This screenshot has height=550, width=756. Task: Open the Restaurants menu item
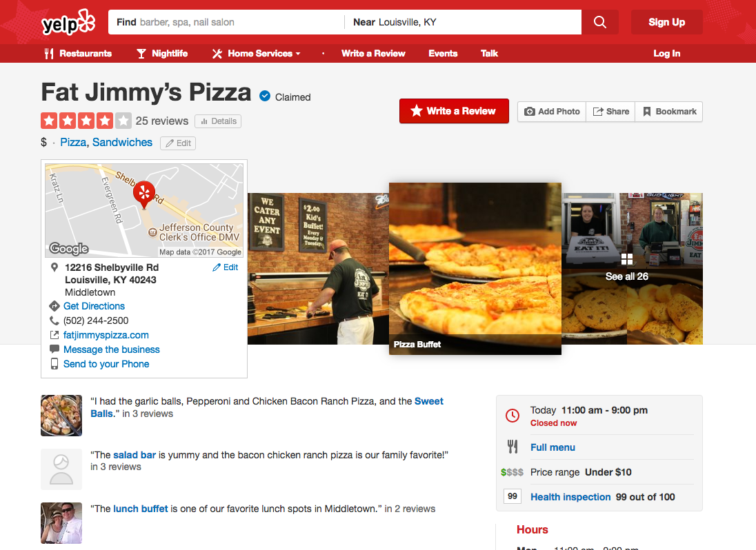coord(78,54)
